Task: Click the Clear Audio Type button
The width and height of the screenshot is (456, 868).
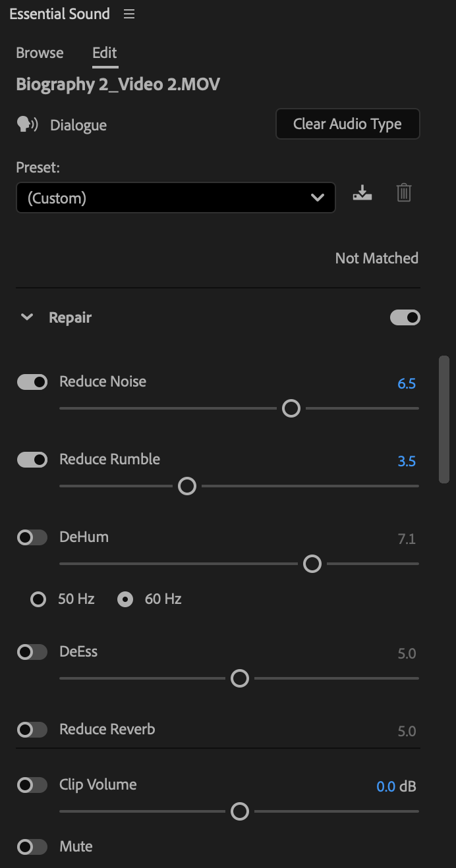Action: pyautogui.click(x=347, y=124)
